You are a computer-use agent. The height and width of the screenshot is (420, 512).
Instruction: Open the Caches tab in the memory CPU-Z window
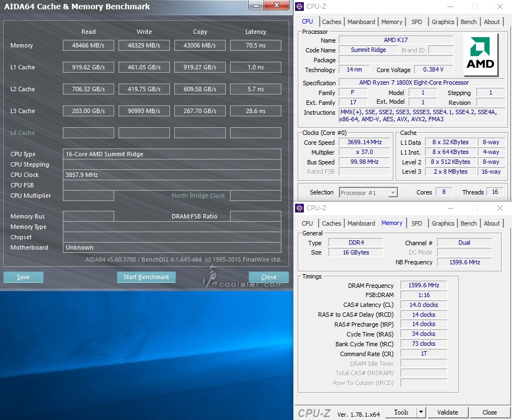[x=332, y=223]
